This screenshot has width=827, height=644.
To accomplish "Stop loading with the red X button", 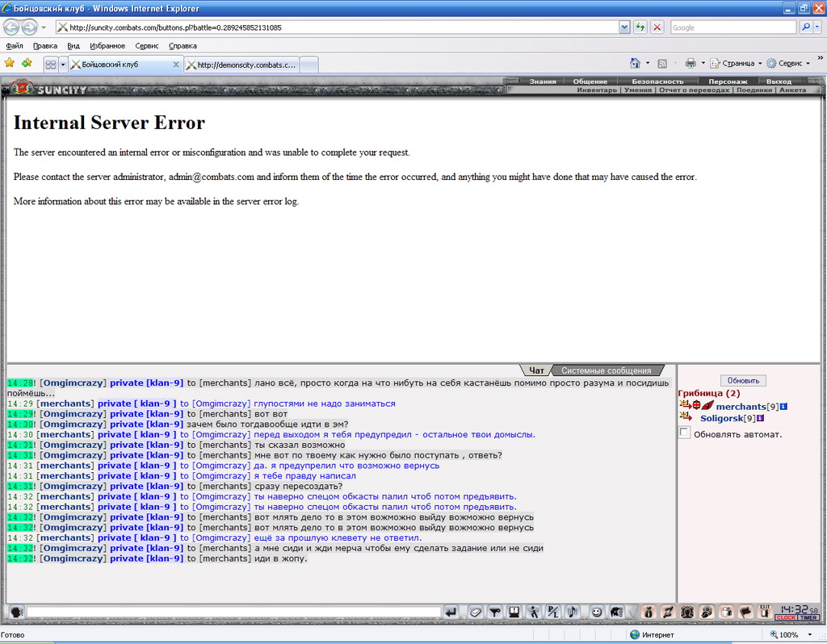I will pyautogui.click(x=657, y=27).
